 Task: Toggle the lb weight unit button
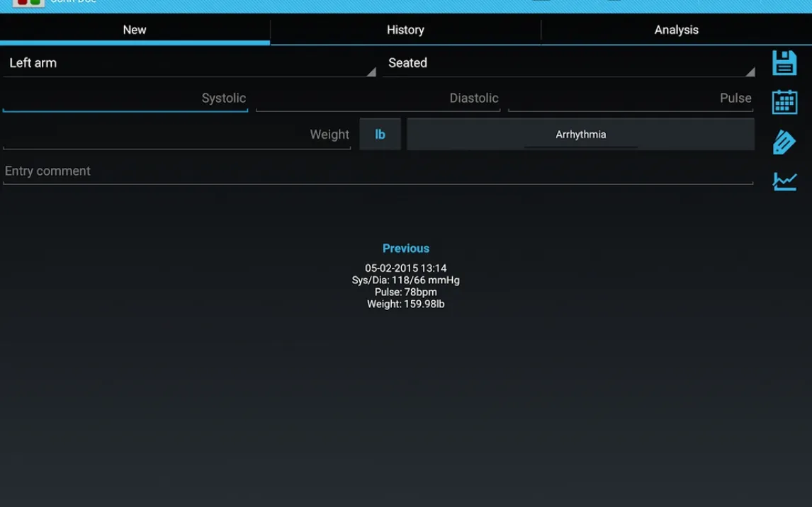(380, 135)
